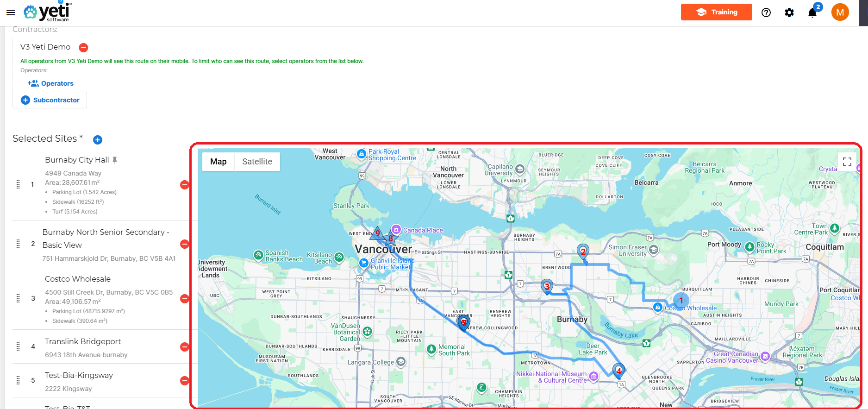
Task: Grab the drag handle for site 1
Action: [18, 184]
